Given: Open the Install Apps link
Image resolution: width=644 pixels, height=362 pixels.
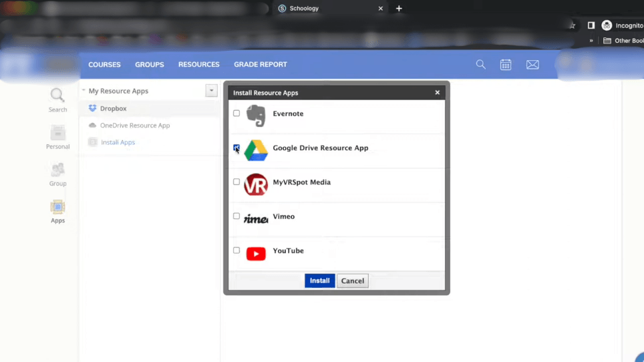Looking at the screenshot, I should 118,142.
